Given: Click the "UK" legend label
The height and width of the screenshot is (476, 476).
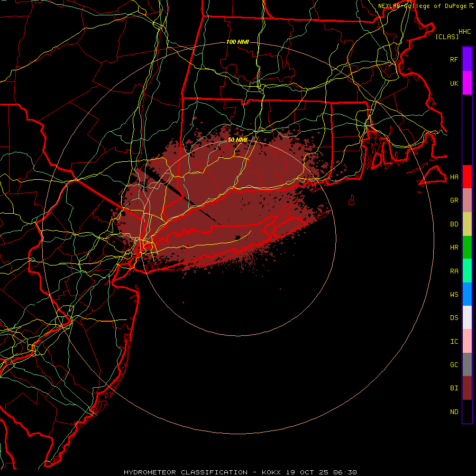Looking at the screenshot, I should [x=454, y=83].
